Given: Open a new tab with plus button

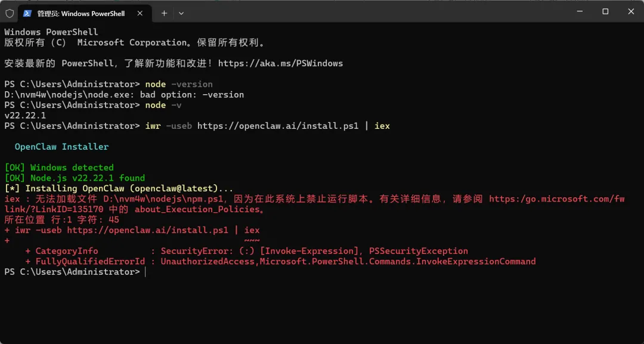Looking at the screenshot, I should [164, 13].
